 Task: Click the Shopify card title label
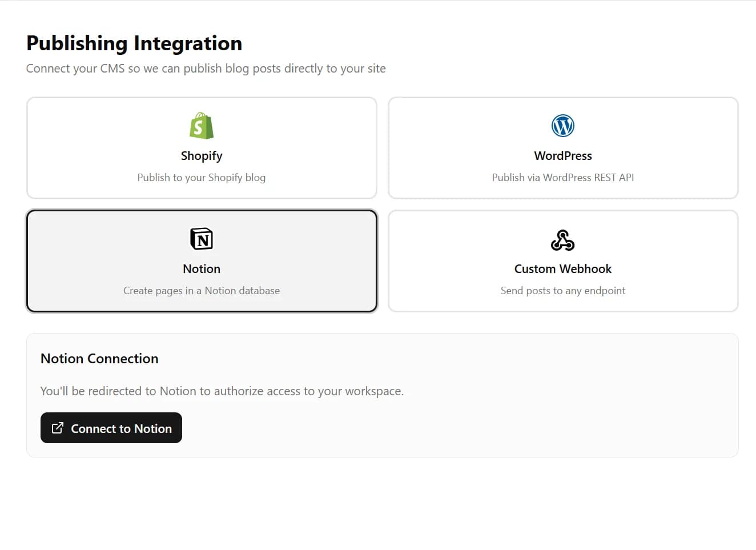(x=202, y=155)
